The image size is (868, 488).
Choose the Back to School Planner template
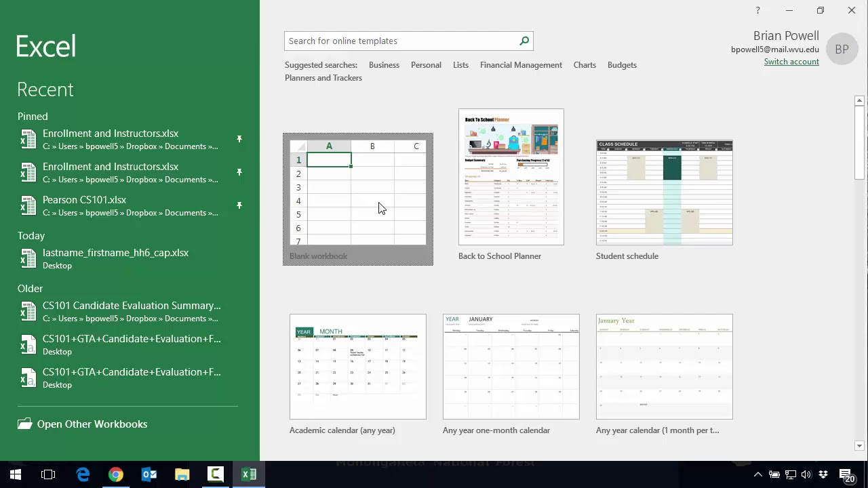tap(511, 184)
